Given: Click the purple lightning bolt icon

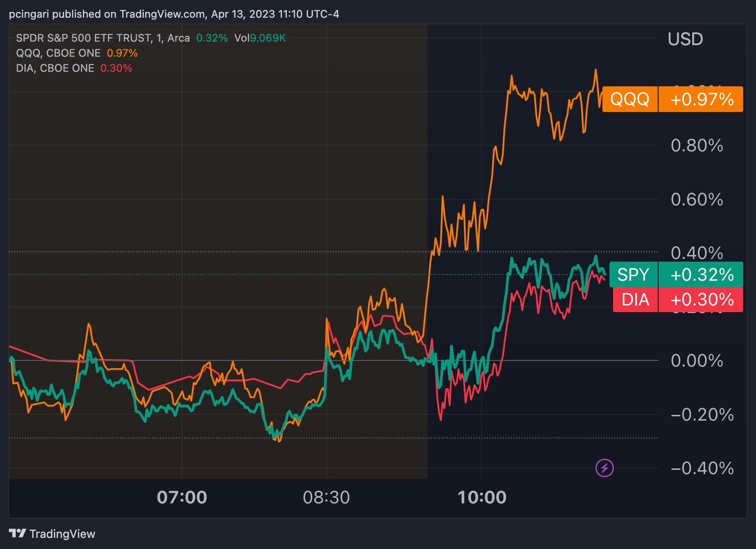Looking at the screenshot, I should [604, 468].
